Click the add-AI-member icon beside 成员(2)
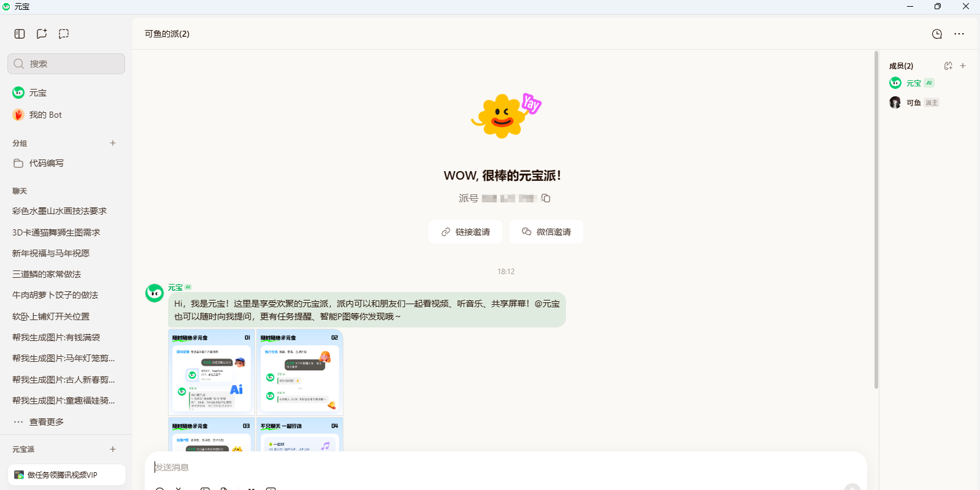This screenshot has height=490, width=980. [x=948, y=66]
